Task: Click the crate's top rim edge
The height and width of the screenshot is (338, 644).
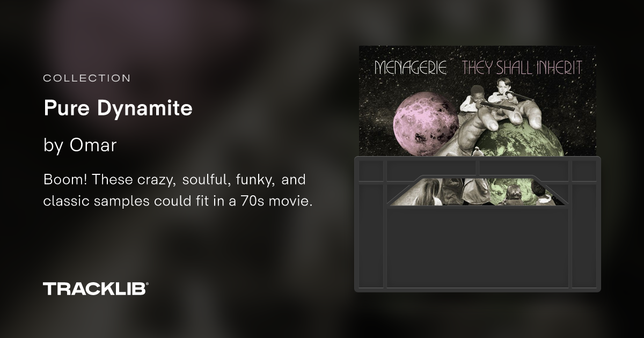Action: pyautogui.click(x=477, y=158)
